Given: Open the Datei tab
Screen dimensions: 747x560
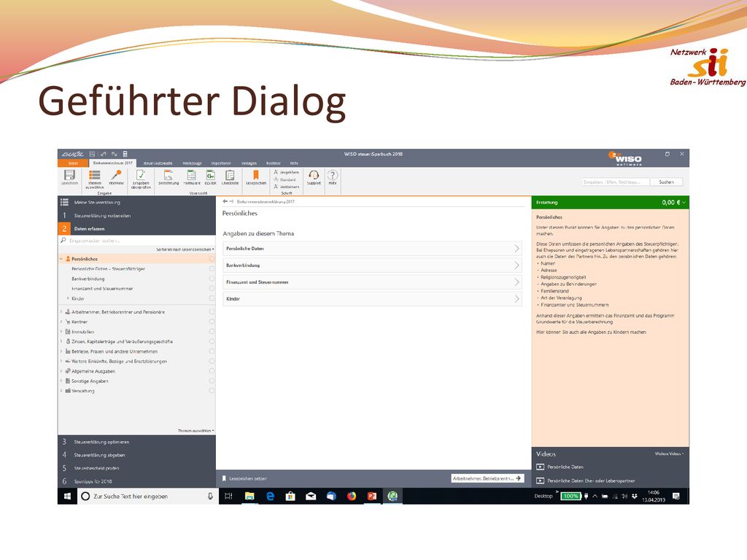Looking at the screenshot, I should click(x=73, y=163).
